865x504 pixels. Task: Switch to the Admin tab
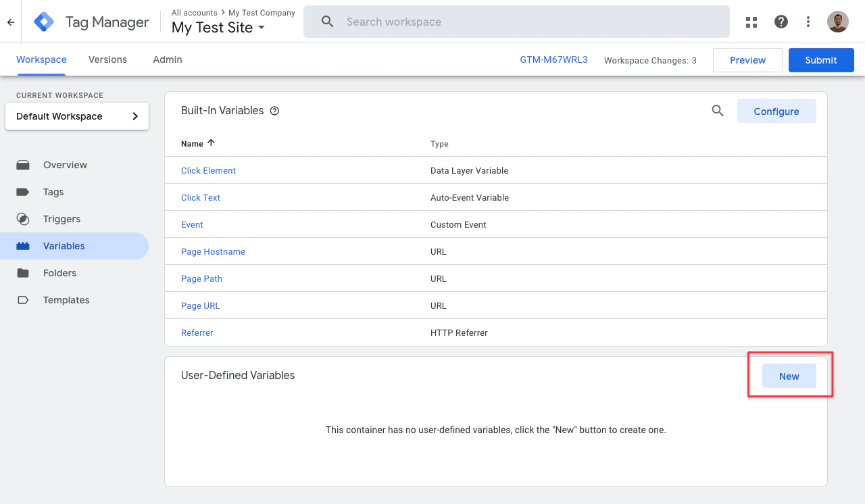pyautogui.click(x=167, y=59)
